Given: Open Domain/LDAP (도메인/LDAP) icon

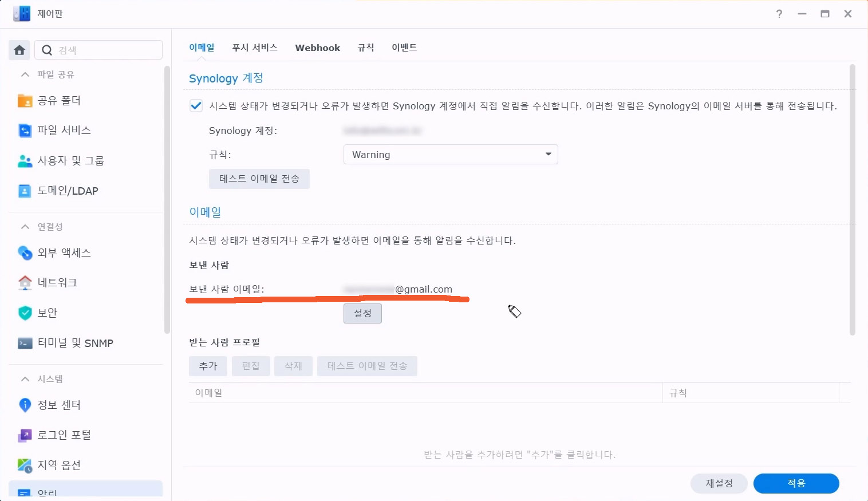Looking at the screenshot, I should click(x=25, y=191).
